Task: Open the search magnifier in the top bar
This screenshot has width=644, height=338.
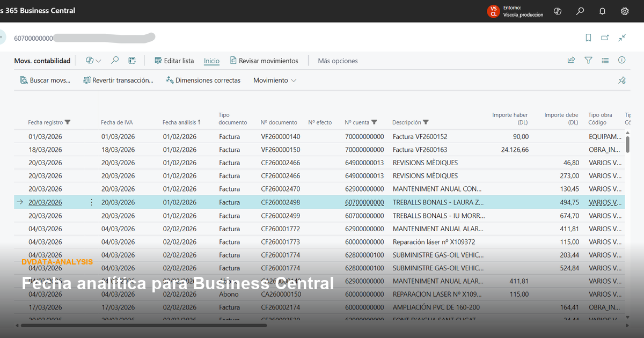Action: click(580, 11)
